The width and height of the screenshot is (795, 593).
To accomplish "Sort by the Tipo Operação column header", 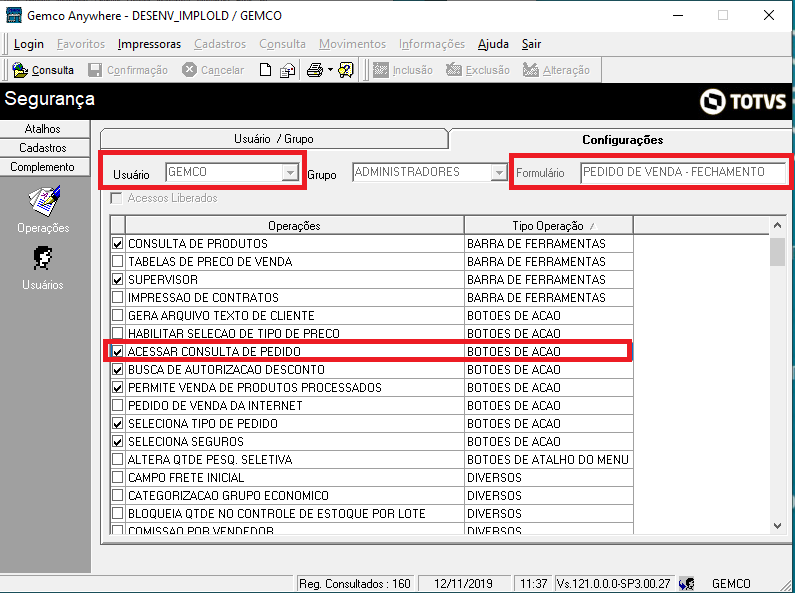I will [549, 226].
